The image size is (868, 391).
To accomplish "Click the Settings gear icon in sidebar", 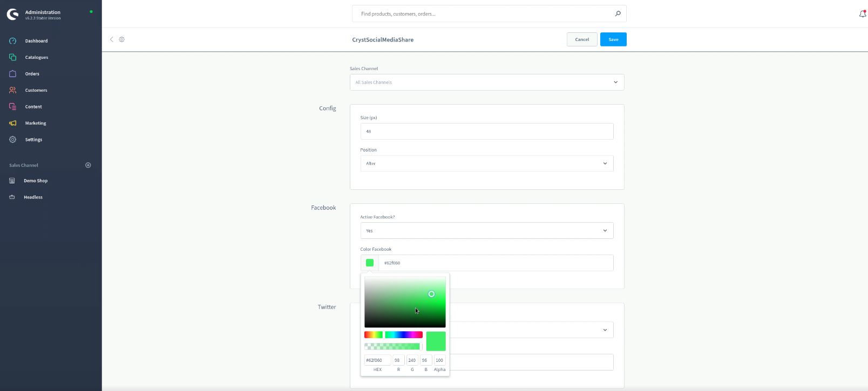I will [12, 140].
